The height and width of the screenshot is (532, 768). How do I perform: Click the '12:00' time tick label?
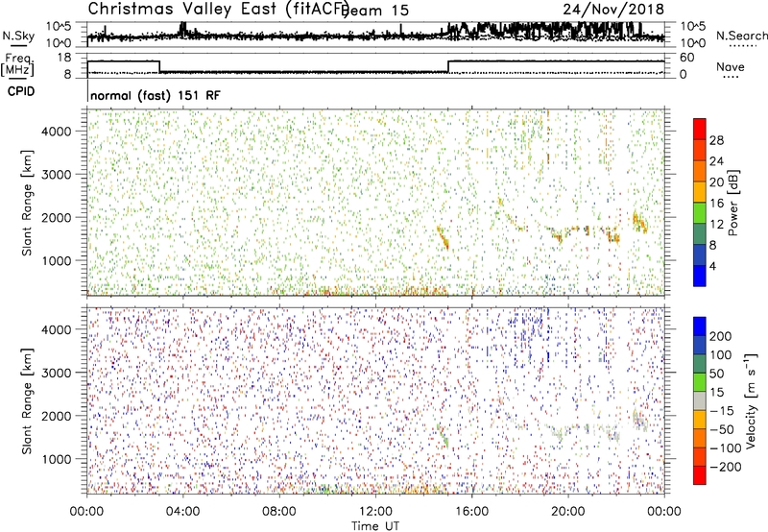pos(375,512)
